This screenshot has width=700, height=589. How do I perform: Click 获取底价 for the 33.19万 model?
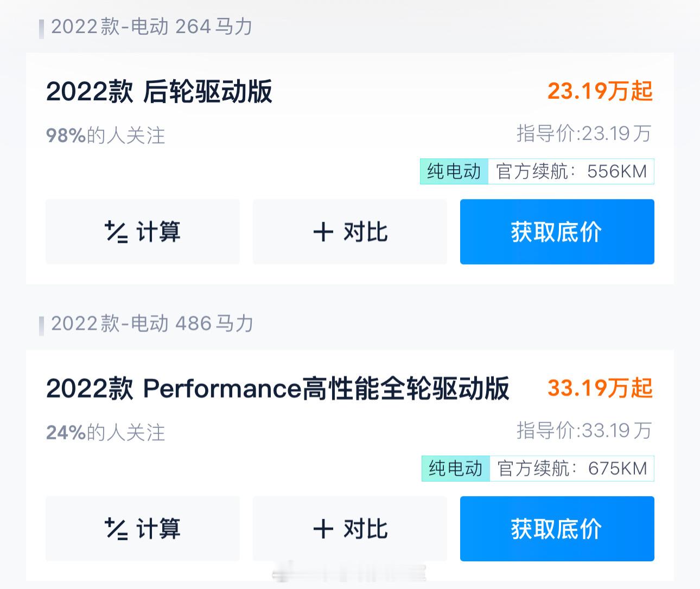[557, 529]
